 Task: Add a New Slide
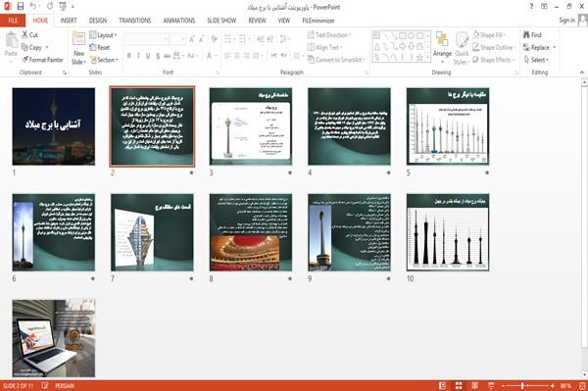[78, 49]
